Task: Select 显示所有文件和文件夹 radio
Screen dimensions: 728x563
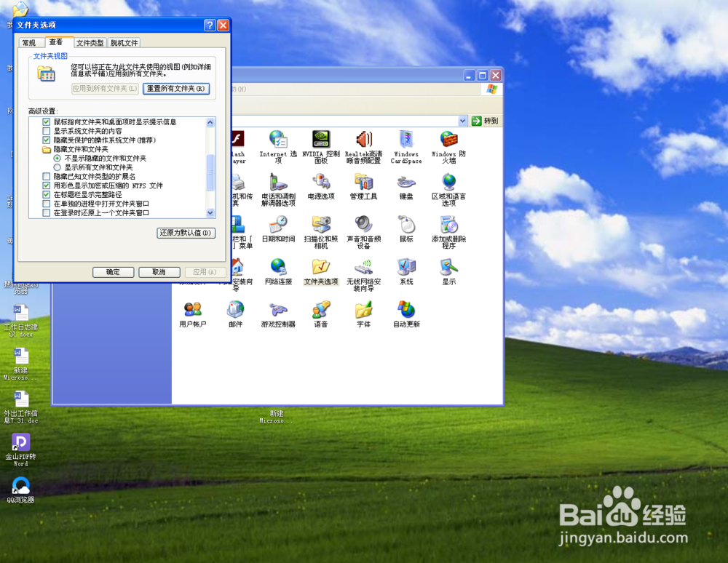Action: (x=57, y=167)
